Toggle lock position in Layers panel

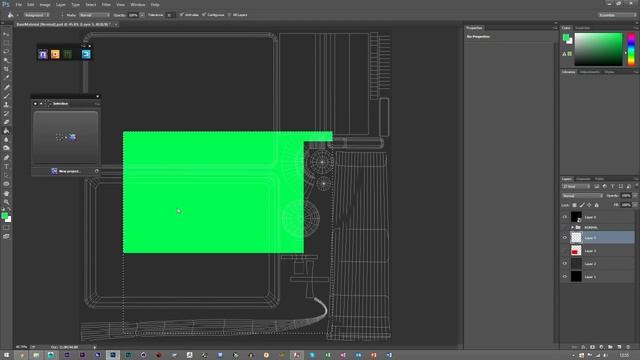[589, 205]
